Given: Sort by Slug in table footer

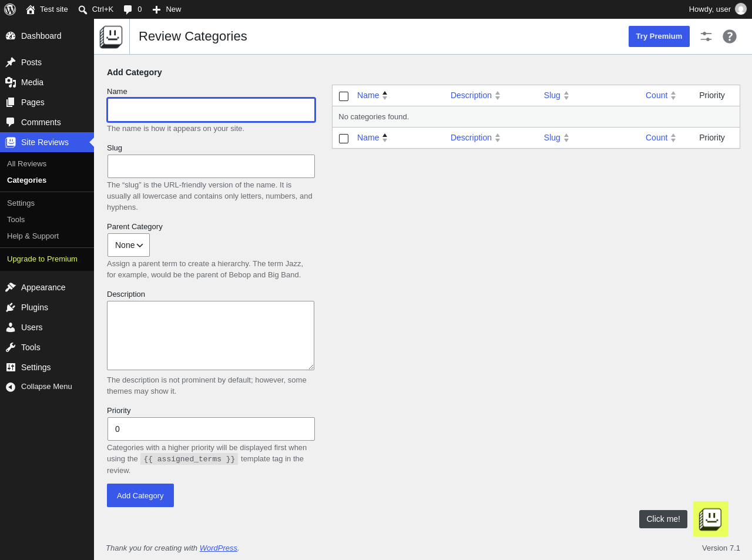Looking at the screenshot, I should pyautogui.click(x=556, y=138).
